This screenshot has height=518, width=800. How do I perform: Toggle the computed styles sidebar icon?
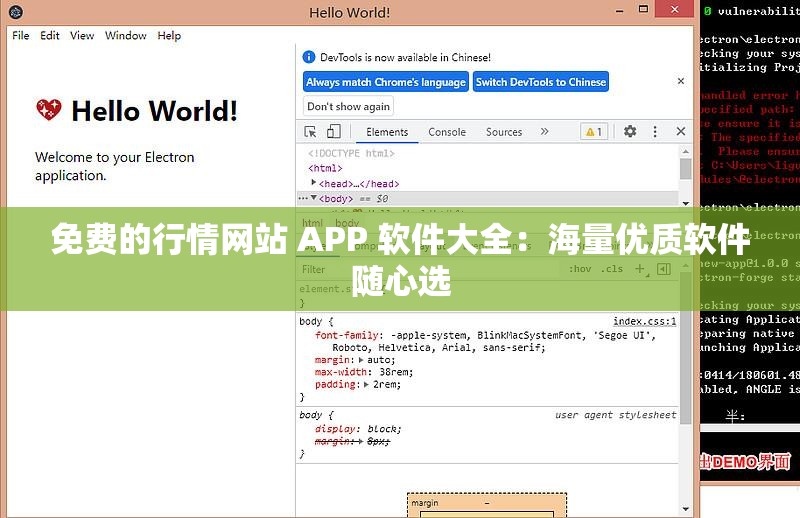tap(664, 269)
